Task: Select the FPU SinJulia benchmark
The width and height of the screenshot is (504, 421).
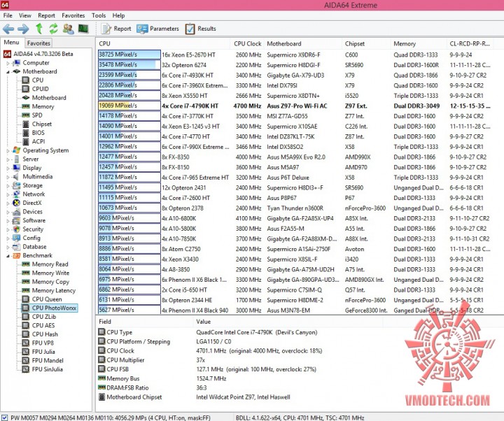Action: (x=48, y=369)
